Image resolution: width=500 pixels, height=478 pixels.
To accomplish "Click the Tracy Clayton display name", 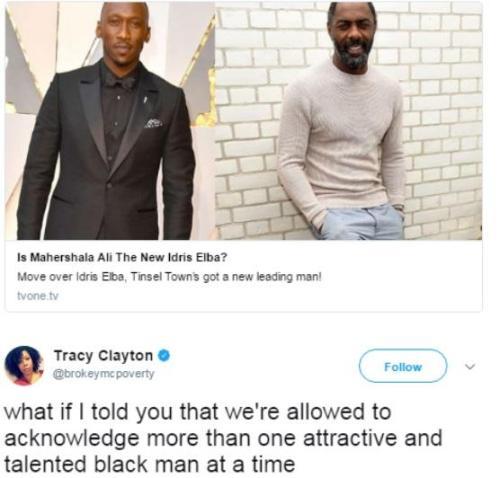I will coord(103,356).
